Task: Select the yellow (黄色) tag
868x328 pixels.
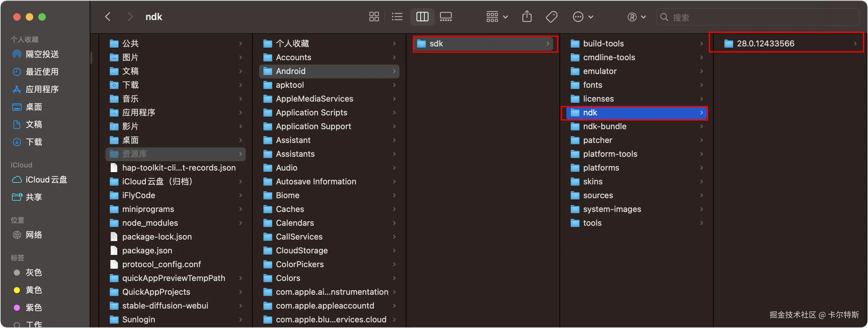Action: (x=27, y=289)
